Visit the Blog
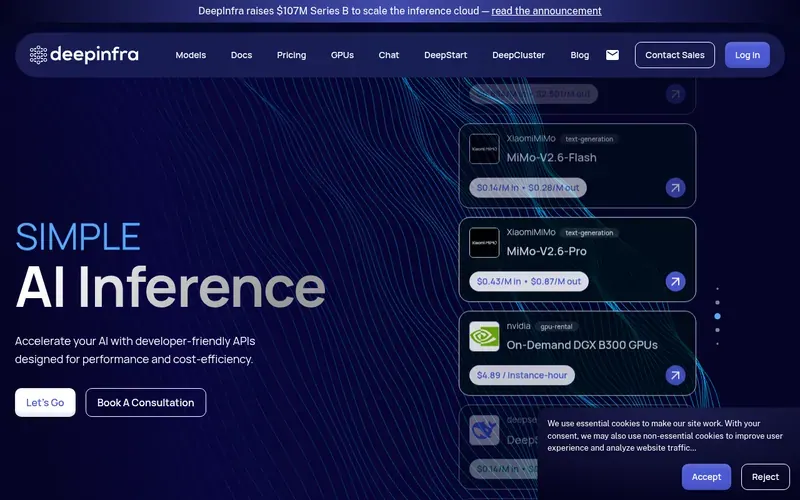Viewport: 800px width, 500px height. click(580, 55)
